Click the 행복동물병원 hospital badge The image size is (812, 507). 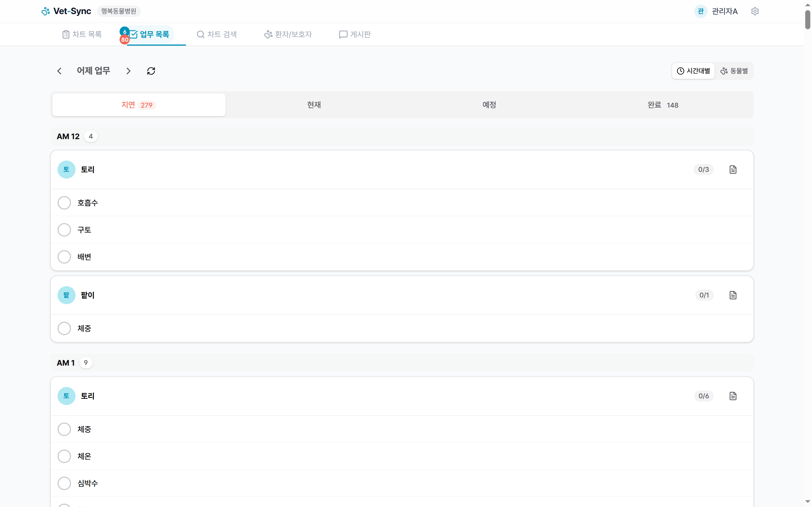119,11
